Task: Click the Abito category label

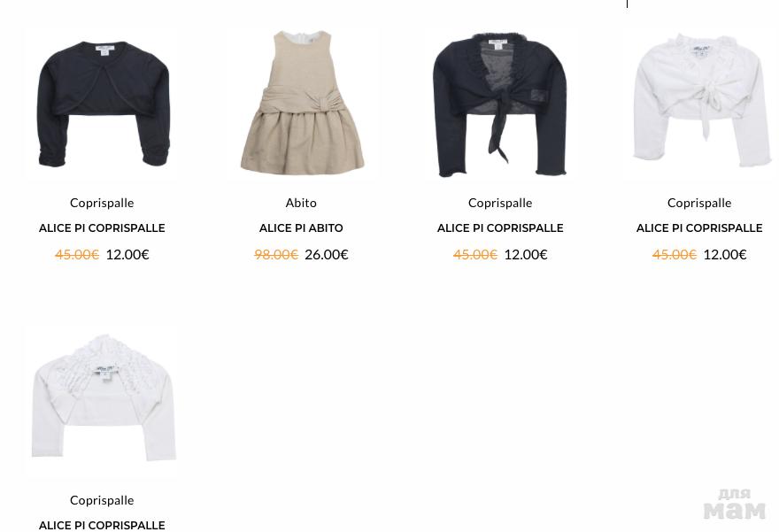Action: 301,203
